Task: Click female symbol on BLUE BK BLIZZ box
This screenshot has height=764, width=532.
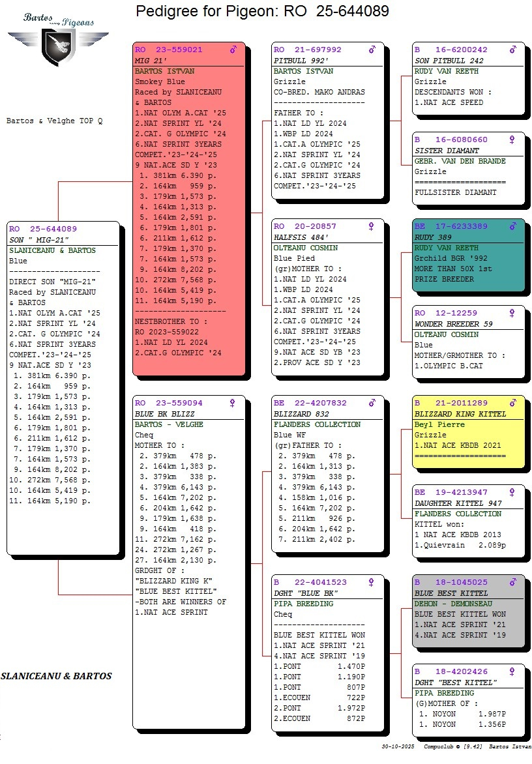Action: [x=231, y=403]
